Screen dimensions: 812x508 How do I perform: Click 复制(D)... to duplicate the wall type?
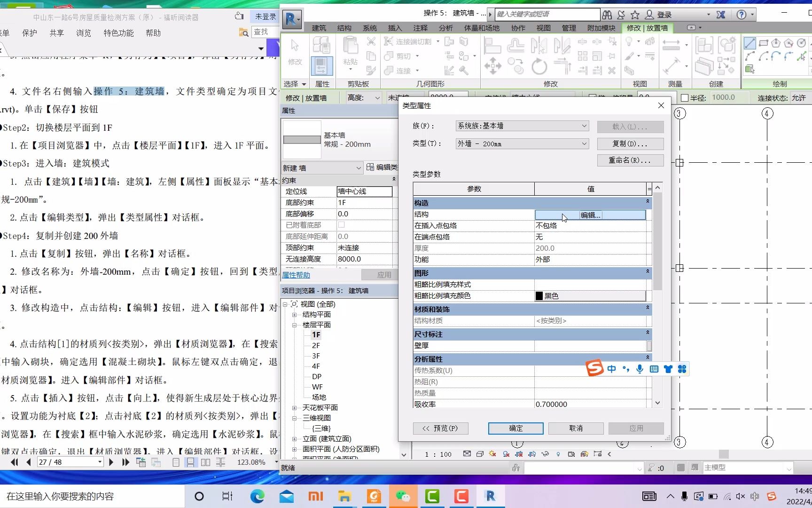[x=630, y=143]
